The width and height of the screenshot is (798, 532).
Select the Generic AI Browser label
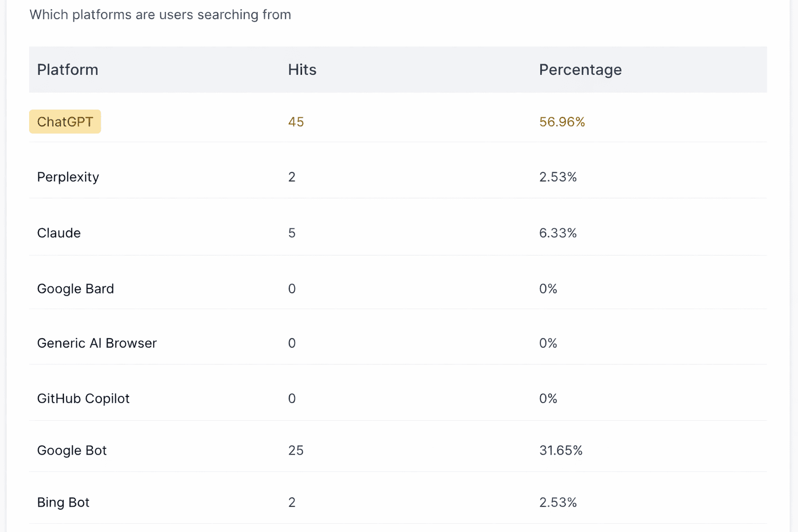point(97,343)
